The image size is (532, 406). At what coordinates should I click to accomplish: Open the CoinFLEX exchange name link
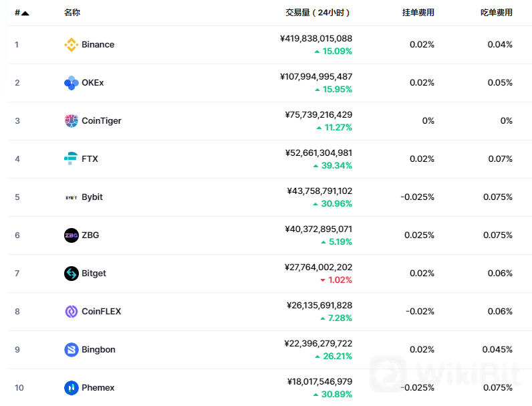click(x=101, y=312)
